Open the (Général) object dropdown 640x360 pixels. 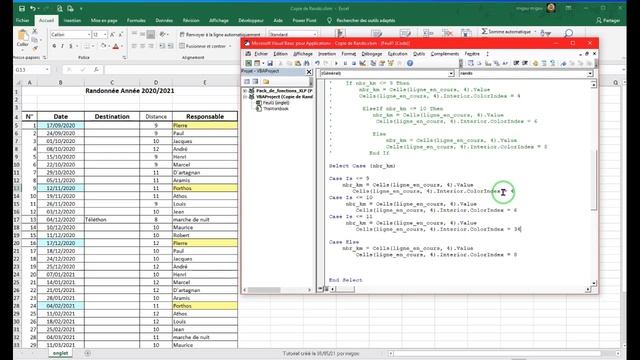point(451,73)
